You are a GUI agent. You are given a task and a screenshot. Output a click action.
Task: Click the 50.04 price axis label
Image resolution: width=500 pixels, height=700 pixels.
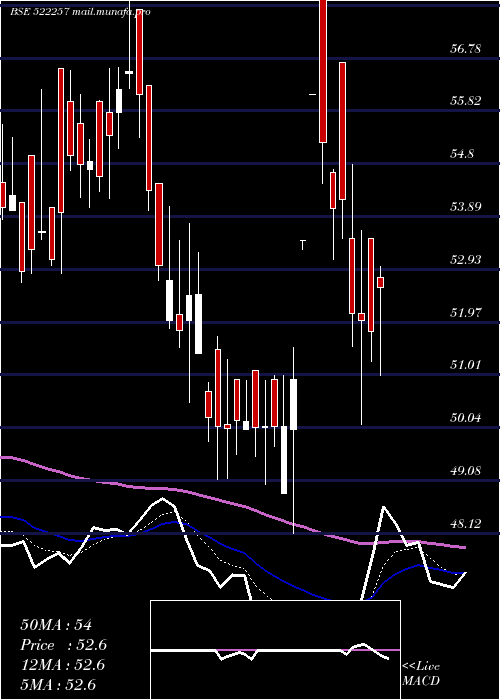[x=466, y=418]
